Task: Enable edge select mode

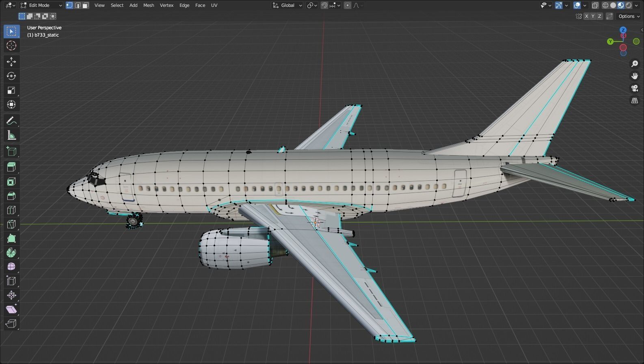Action: click(x=78, y=5)
